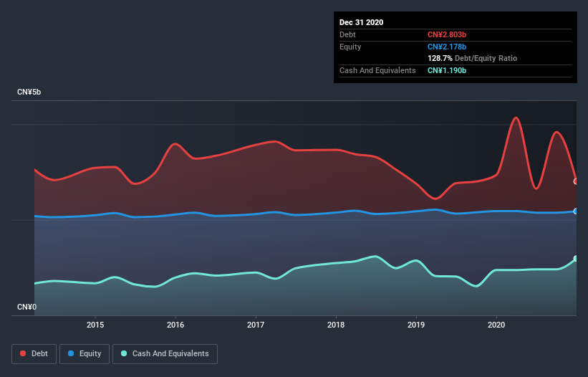Viewport: 588px width, 377px height.
Task: Click the 2020 x-axis label
Action: 496,325
